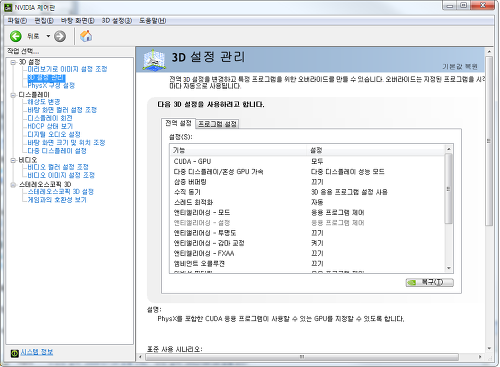Select the CUDA - GPU row

pos(307,161)
